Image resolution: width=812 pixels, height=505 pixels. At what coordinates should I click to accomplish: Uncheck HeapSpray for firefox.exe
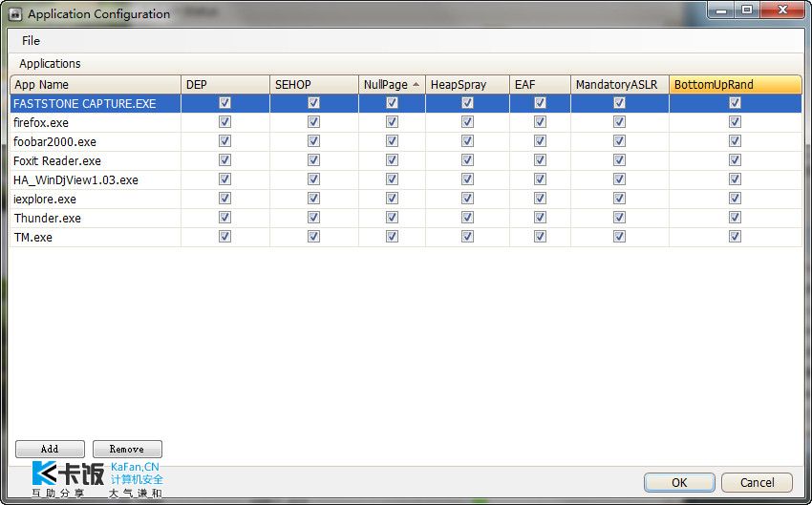(x=468, y=121)
